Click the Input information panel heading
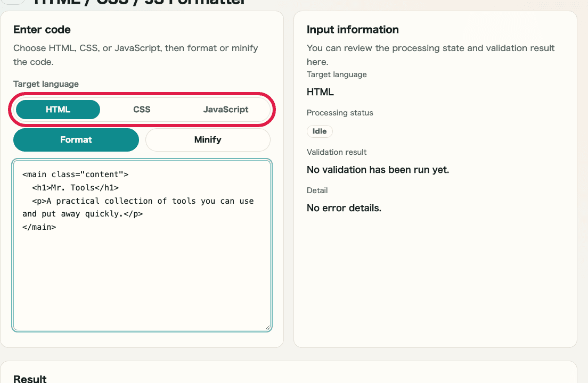This screenshot has width=588, height=383. click(352, 30)
